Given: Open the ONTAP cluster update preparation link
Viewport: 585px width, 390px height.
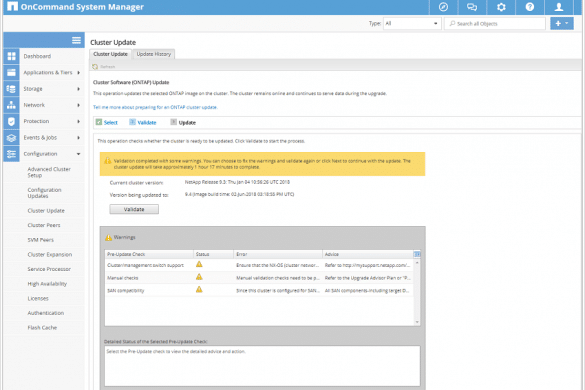Looking at the screenshot, I should (x=155, y=107).
